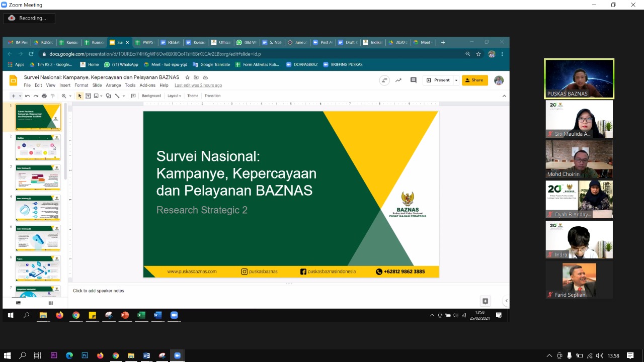Open the Arrange menu
The height and width of the screenshot is (362, 644).
(x=113, y=85)
